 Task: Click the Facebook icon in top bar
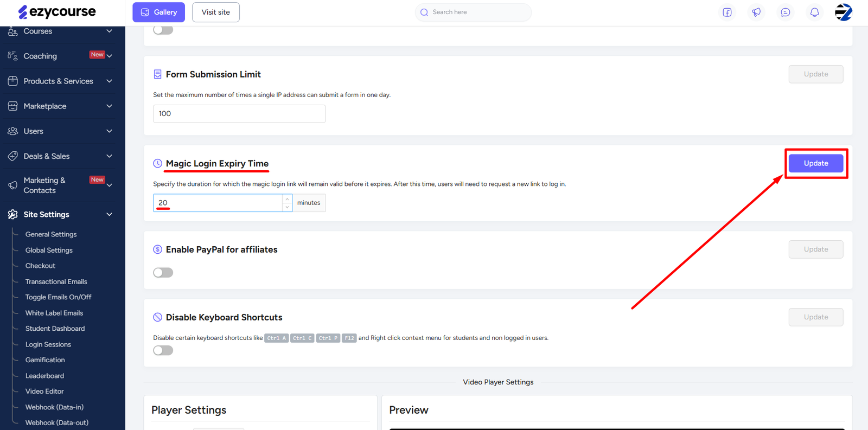[727, 12]
